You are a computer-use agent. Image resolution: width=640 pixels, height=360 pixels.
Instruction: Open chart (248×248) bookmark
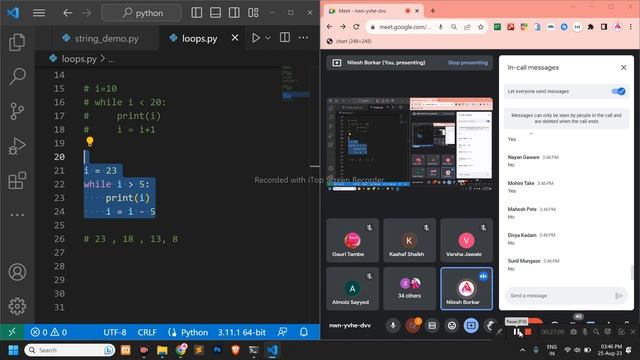point(349,41)
